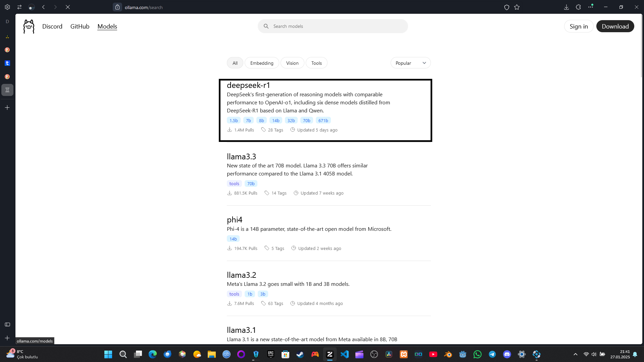Open WhatsApp from the taskbar
Viewport: 644px width, 362px height.
tap(478, 354)
